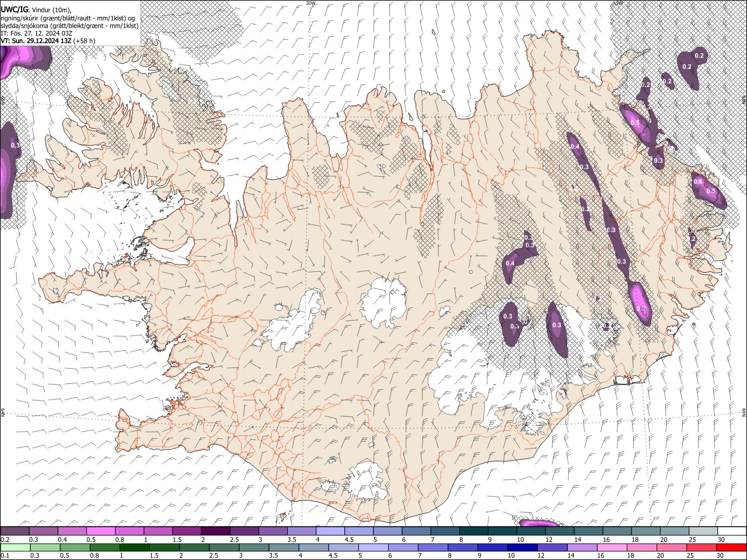Screen dimensions: 747x560
Task: Choose the deep blue 10 rain legend swatch
Action: (x=522, y=547)
